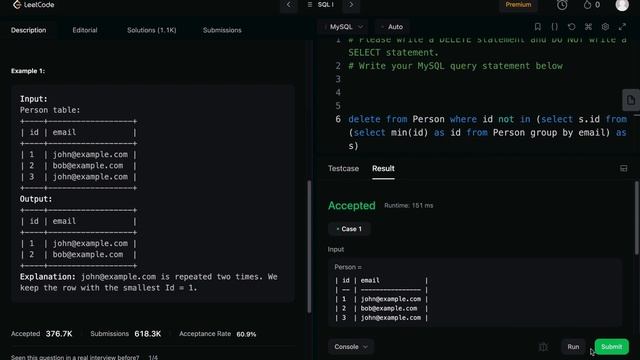This screenshot has width=640, height=360.
Task: Click the Submissions 618.3K stat
Action: pos(126,334)
